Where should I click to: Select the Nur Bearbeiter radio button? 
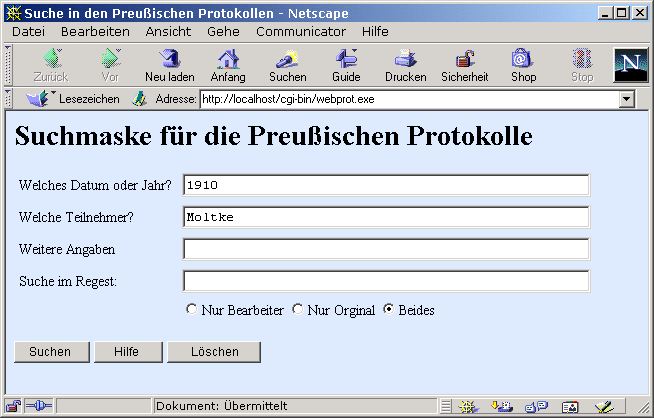coord(191,309)
